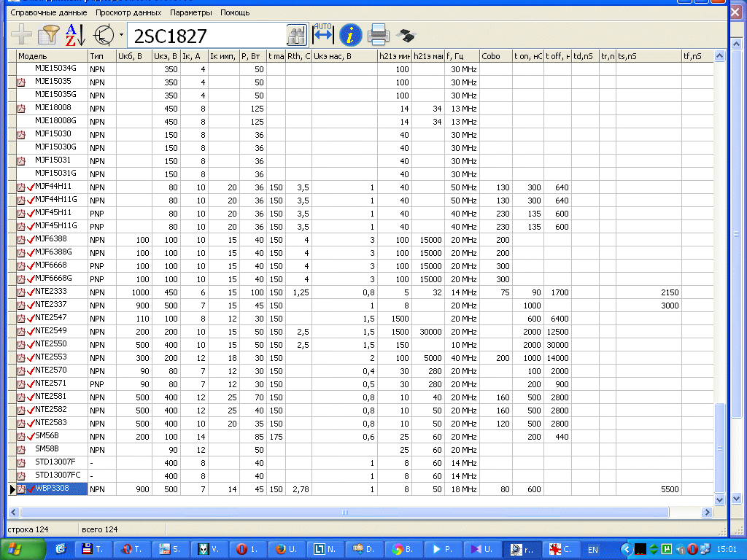
Task: Sort by the Модель column header
Action: pyautogui.click(x=53, y=56)
